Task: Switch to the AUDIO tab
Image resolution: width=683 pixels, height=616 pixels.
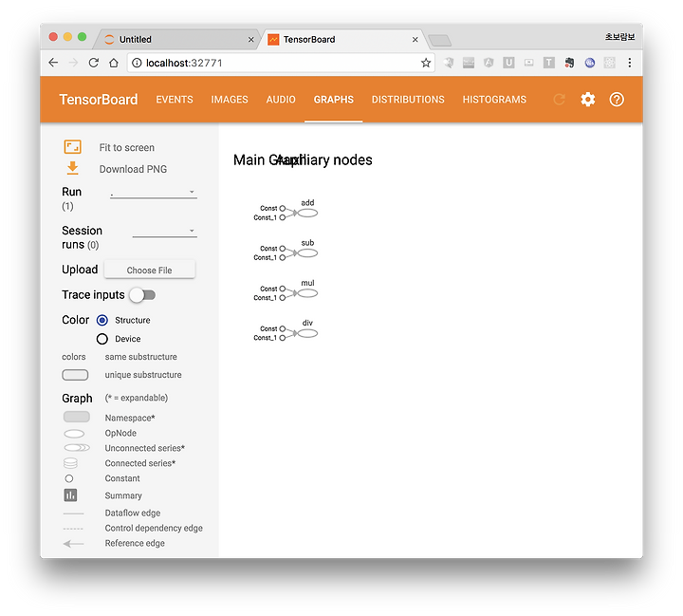Action: point(281,100)
